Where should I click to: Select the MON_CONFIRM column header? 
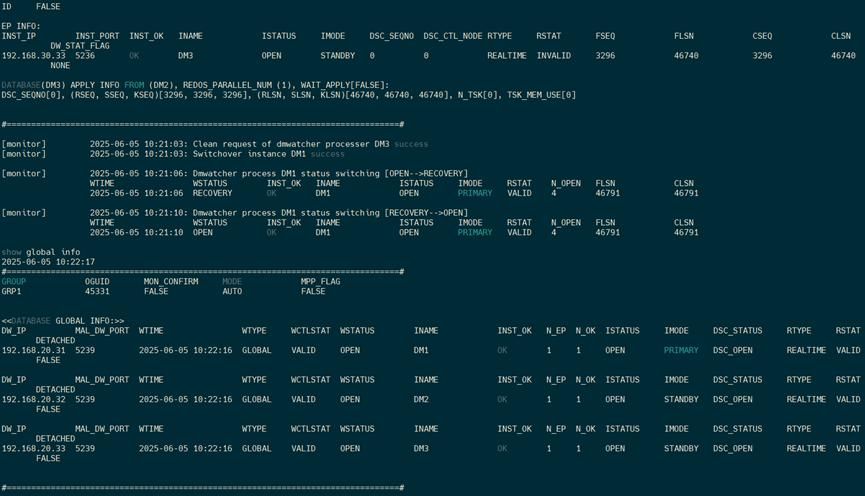click(170, 281)
